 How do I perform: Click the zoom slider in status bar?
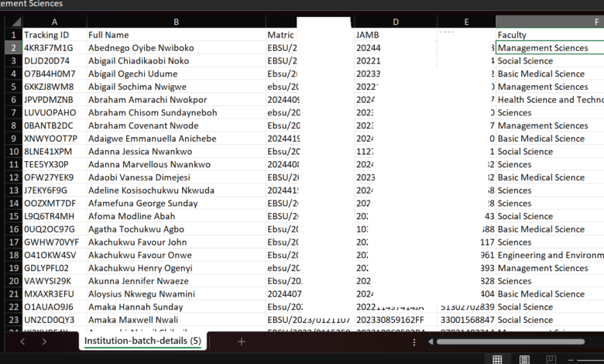point(589,359)
